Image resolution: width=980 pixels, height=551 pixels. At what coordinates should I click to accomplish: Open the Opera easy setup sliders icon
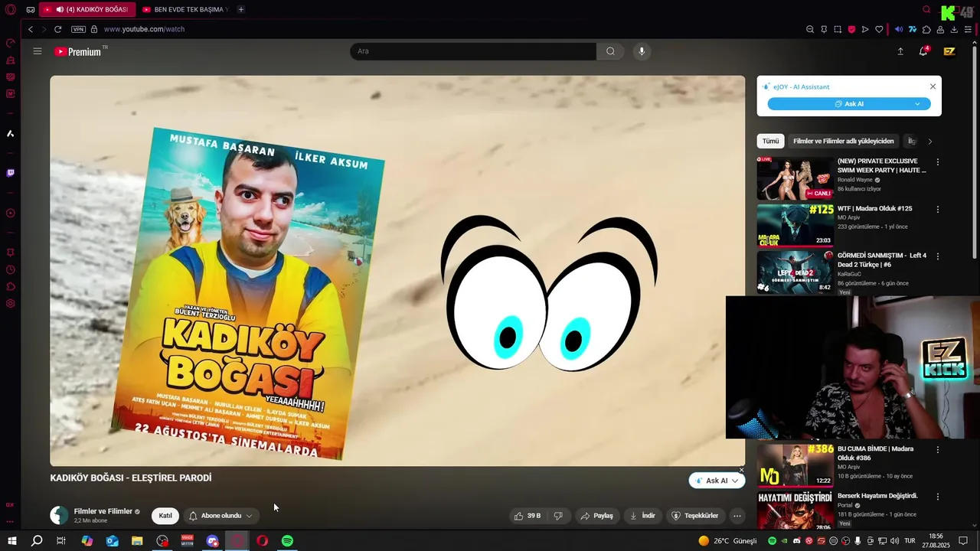coord(968,29)
